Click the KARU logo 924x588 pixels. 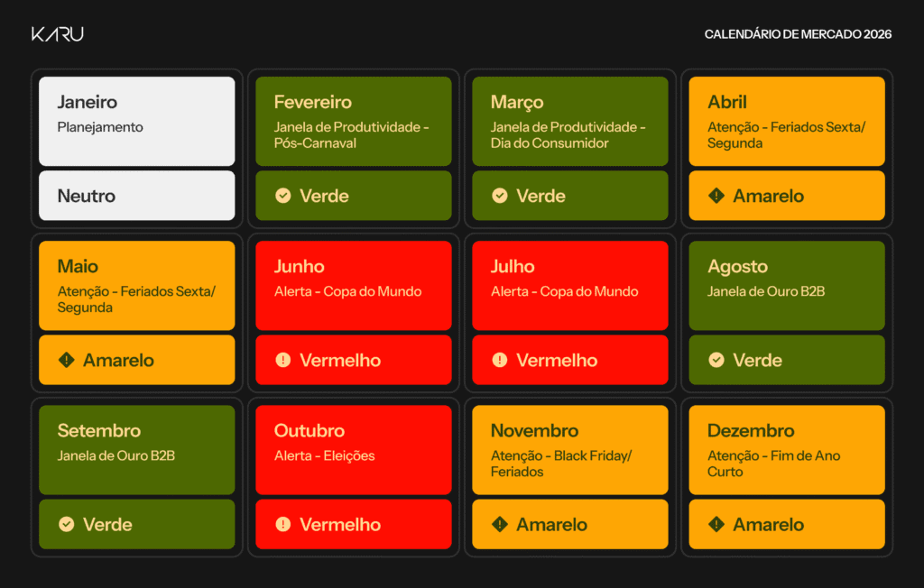[x=58, y=34]
